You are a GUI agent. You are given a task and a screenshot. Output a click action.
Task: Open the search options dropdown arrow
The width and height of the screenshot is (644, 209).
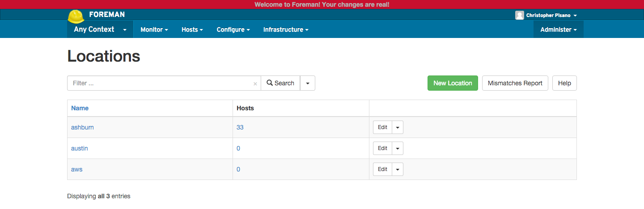(308, 83)
